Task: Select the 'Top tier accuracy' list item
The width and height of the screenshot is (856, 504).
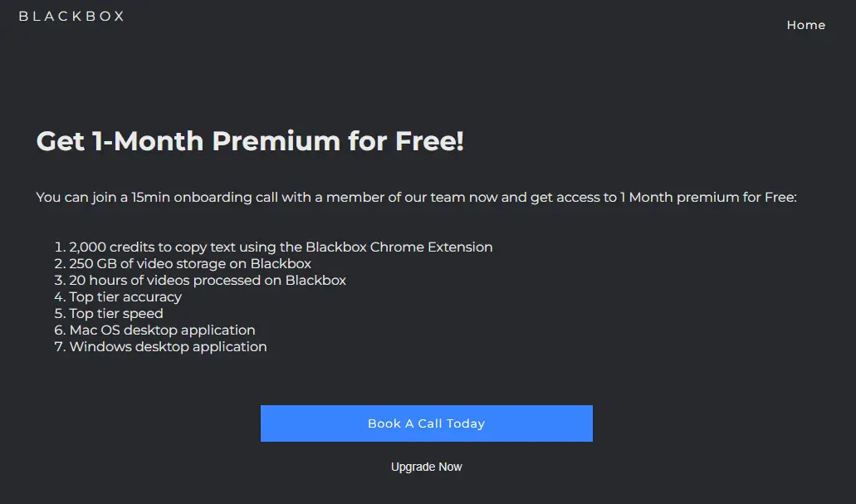Action: [x=125, y=297]
